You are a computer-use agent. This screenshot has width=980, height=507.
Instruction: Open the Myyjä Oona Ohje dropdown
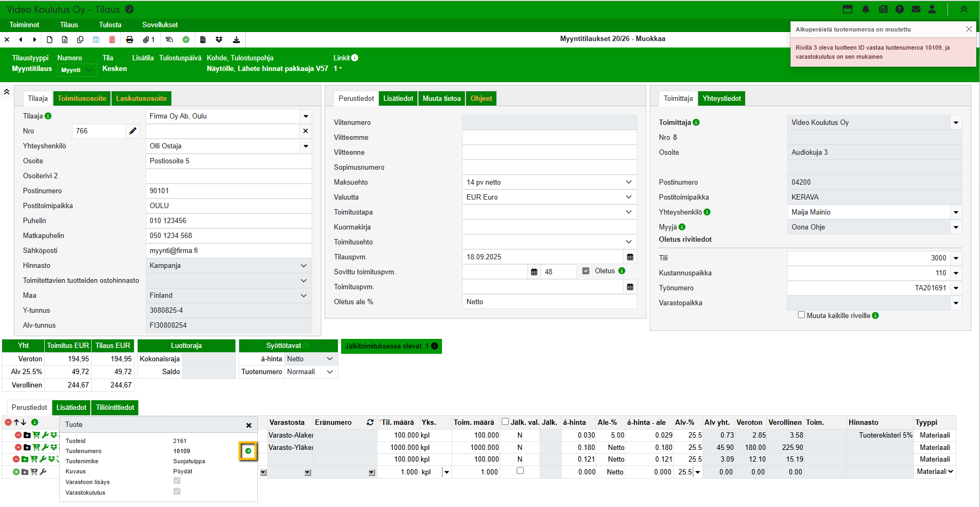tap(955, 227)
